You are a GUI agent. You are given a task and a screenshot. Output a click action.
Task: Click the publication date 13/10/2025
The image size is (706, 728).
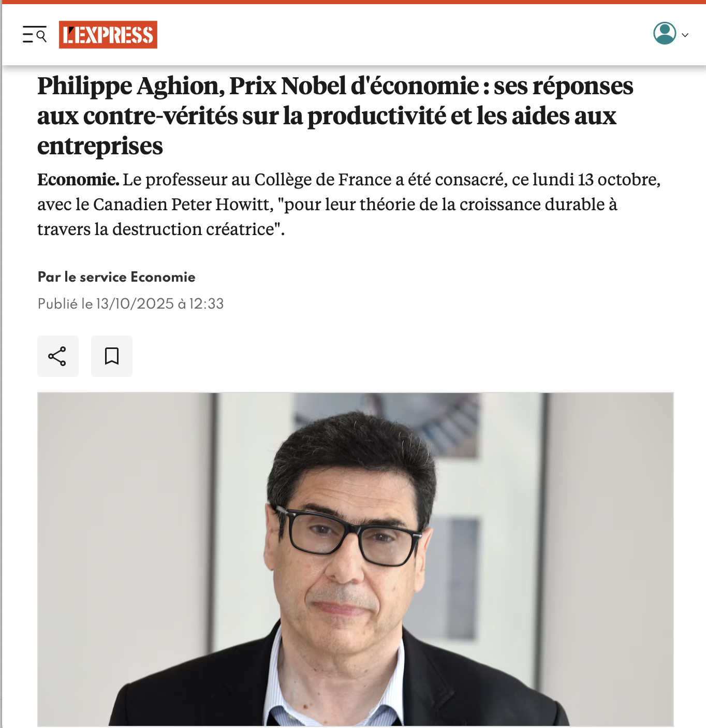135,303
